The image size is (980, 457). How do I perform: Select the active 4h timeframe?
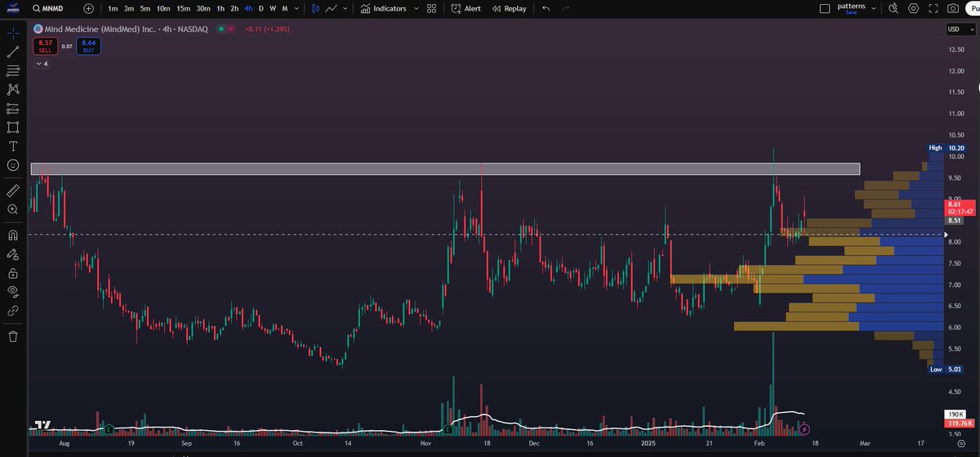pyautogui.click(x=248, y=8)
